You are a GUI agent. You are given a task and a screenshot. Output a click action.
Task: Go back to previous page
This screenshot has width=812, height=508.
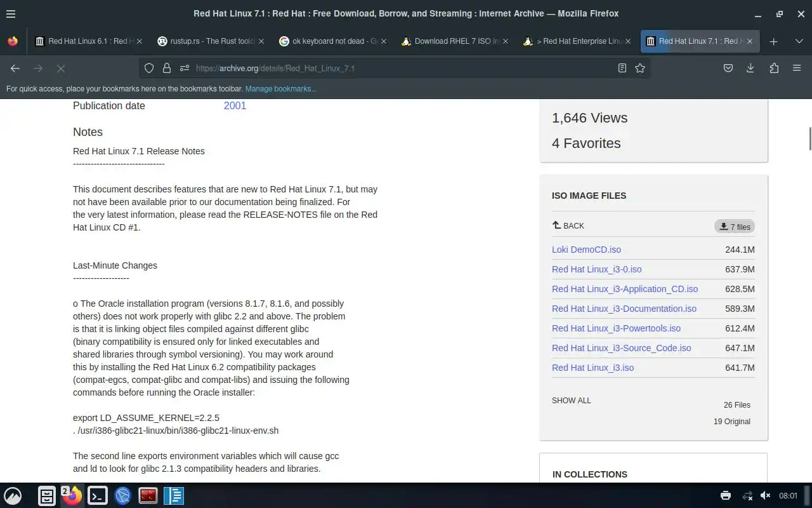15,68
